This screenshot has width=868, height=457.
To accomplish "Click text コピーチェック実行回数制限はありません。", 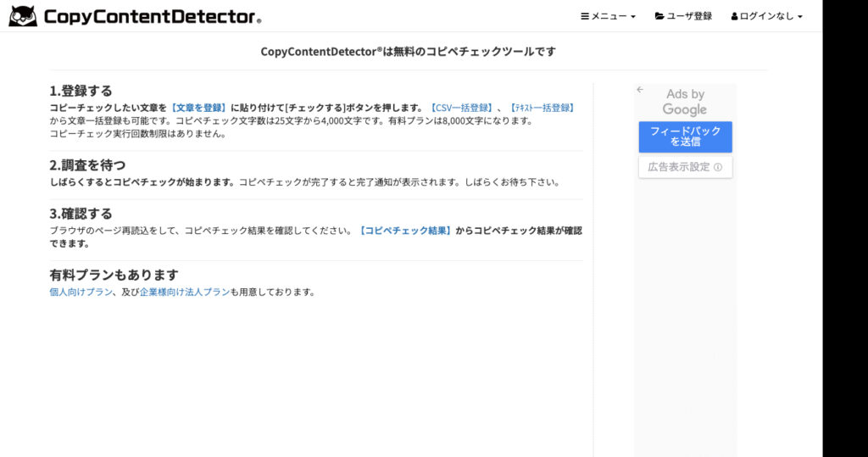I will [138, 133].
